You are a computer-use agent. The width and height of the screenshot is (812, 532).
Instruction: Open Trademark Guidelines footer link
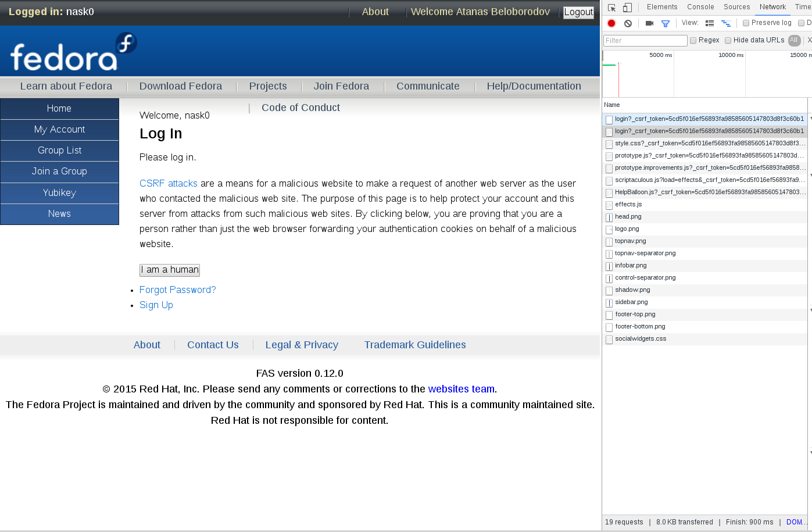tap(415, 345)
